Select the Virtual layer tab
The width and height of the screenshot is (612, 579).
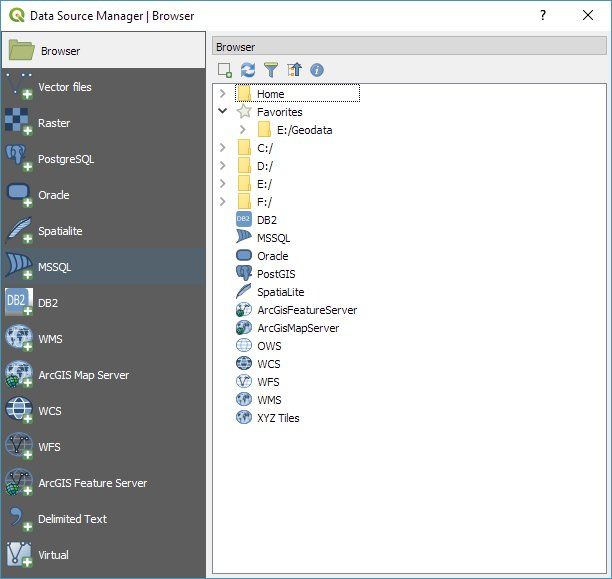click(x=54, y=555)
